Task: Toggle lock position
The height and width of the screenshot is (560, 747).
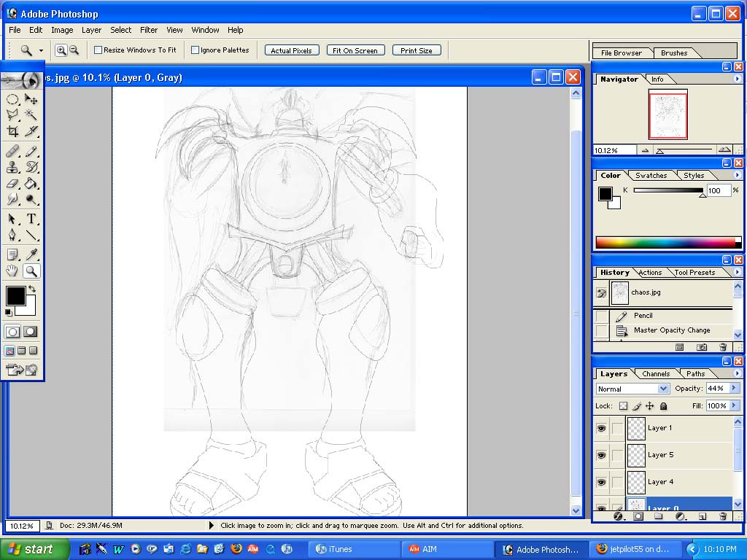Action: (x=649, y=406)
